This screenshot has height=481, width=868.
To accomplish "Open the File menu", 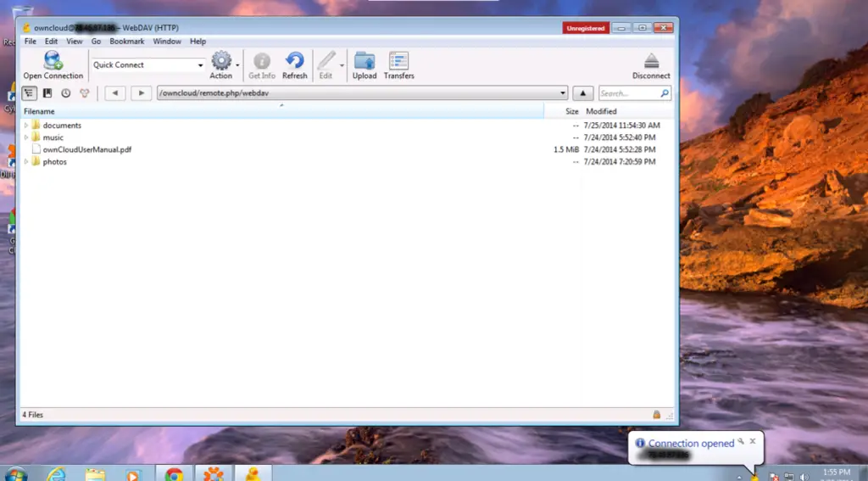I will (30, 41).
